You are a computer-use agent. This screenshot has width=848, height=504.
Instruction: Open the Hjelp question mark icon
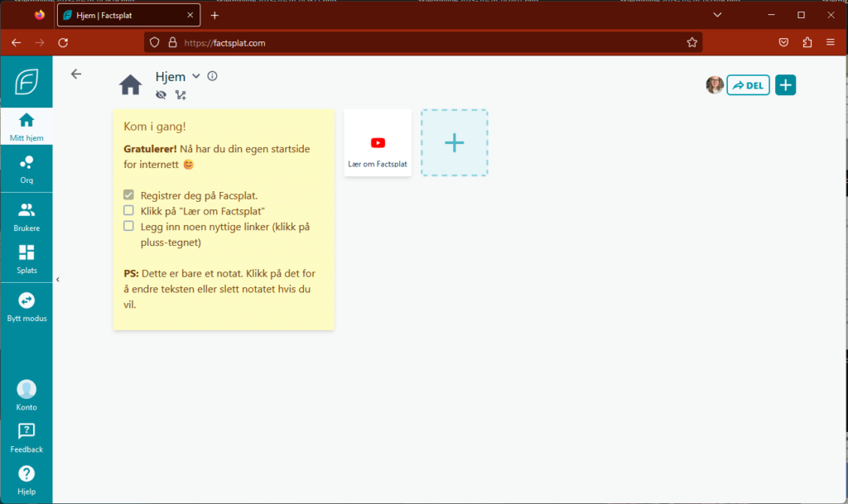(x=26, y=473)
